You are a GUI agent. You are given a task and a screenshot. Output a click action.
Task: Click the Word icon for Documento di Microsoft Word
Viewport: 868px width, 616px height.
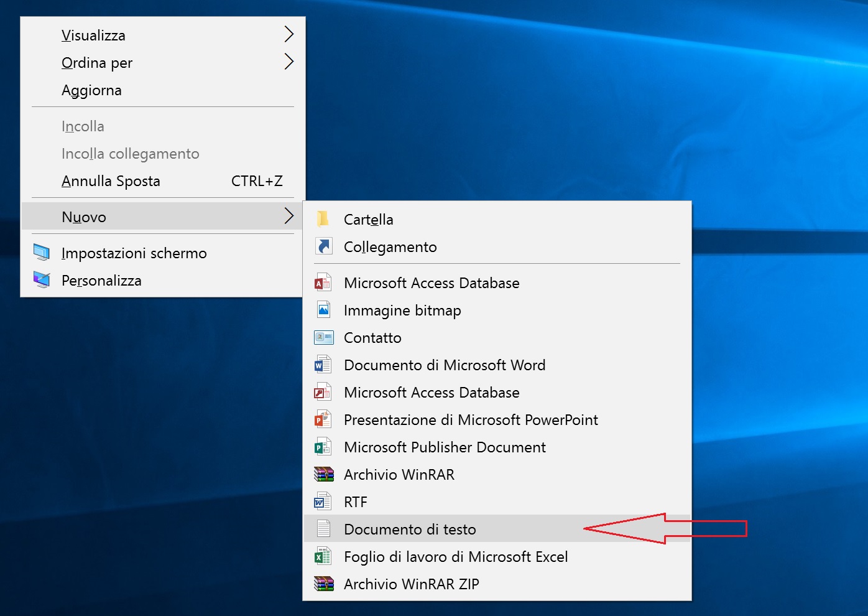point(323,365)
